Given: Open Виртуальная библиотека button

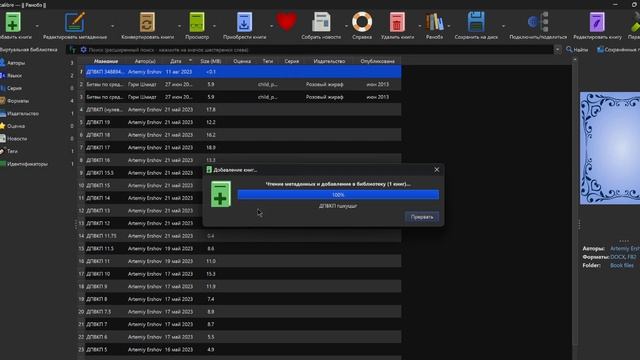Looking at the screenshot, I should [29, 50].
